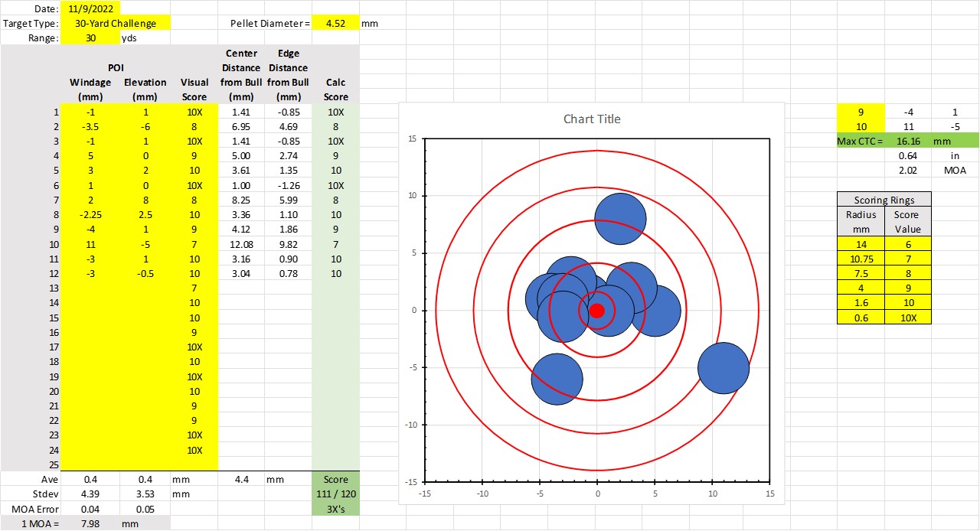Select the scoring ring radius 10.75 cell
The image size is (980, 531).
[x=861, y=258]
